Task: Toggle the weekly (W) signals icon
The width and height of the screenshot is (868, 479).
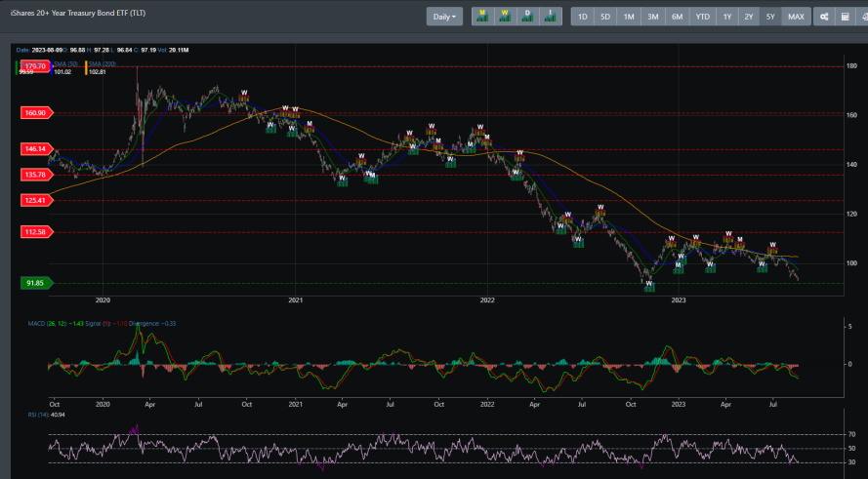Action: click(x=506, y=17)
